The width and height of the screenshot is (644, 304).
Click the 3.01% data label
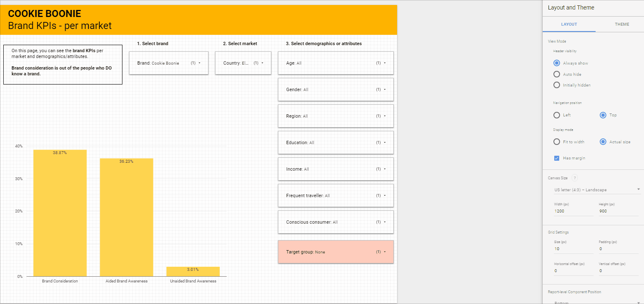click(193, 270)
